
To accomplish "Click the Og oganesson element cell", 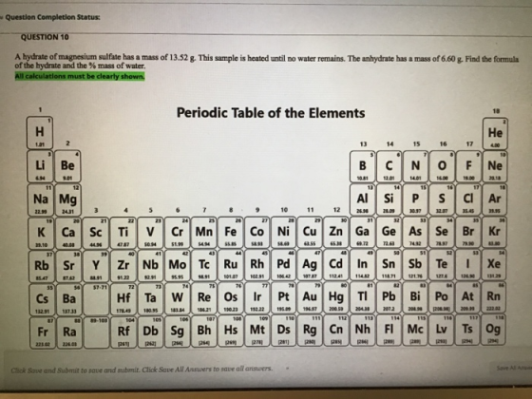I will tap(493, 330).
